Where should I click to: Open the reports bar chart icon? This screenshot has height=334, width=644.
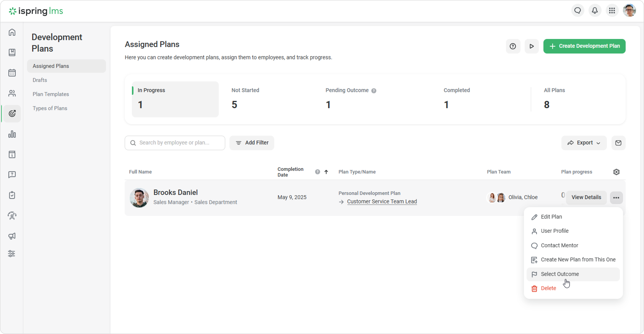coord(12,134)
